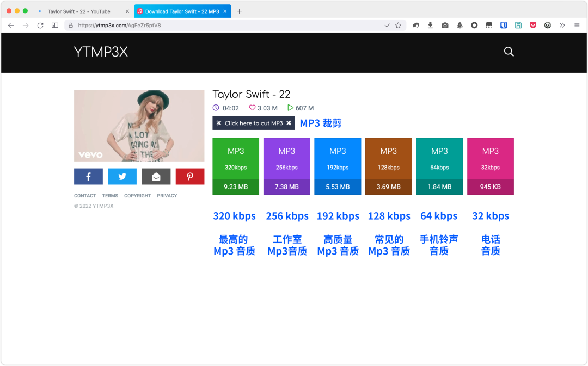
Task: Click the camera screenshot extension icon
Action: point(445,26)
